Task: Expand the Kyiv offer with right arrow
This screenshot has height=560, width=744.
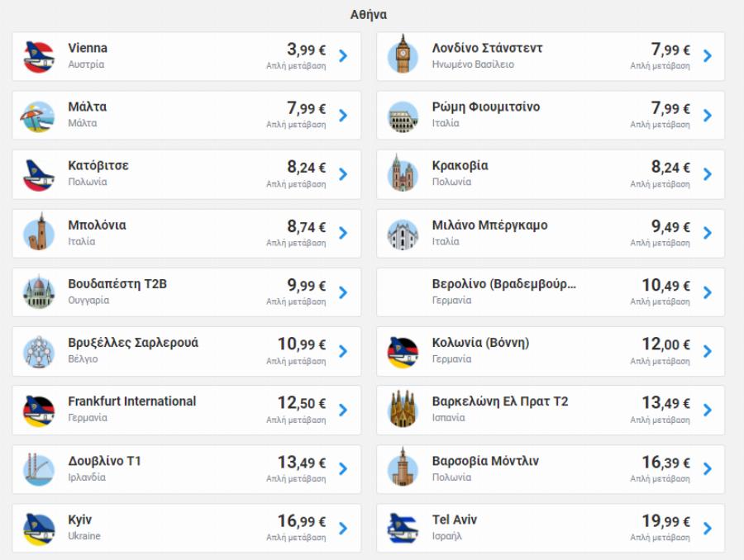Action: (x=343, y=528)
